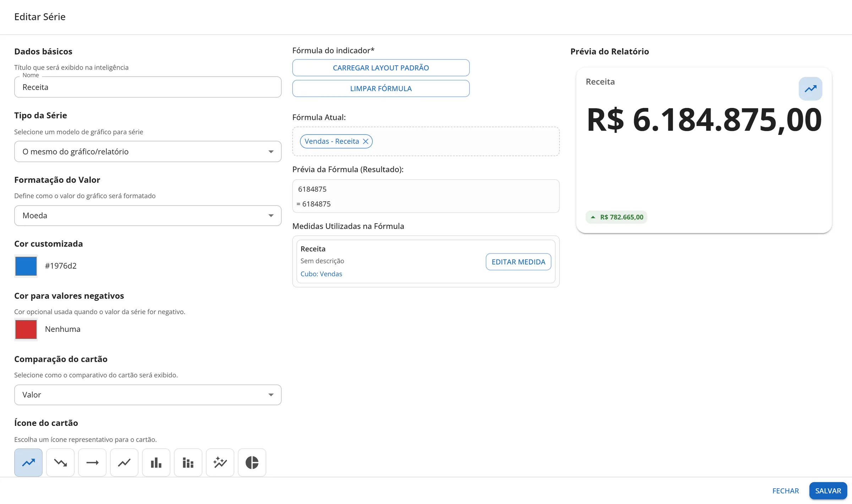The width and height of the screenshot is (852, 504).
Task: Click the Cubo: Vendas link
Action: tap(321, 274)
